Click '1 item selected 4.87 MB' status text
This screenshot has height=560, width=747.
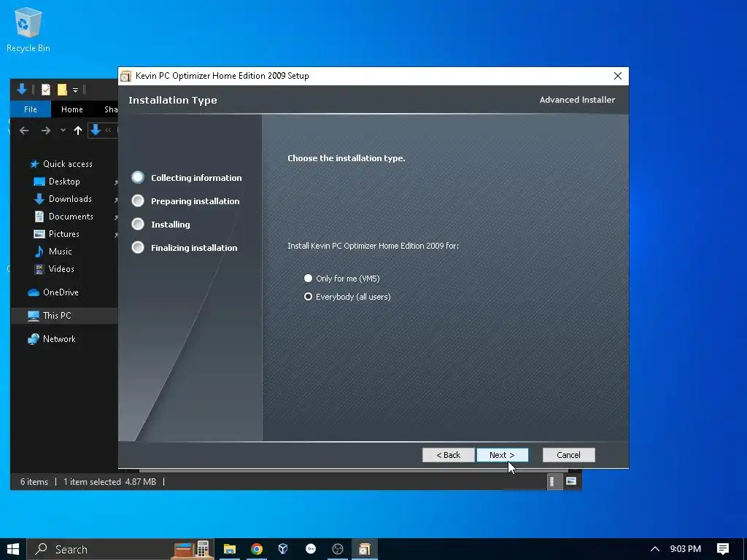[109, 482]
